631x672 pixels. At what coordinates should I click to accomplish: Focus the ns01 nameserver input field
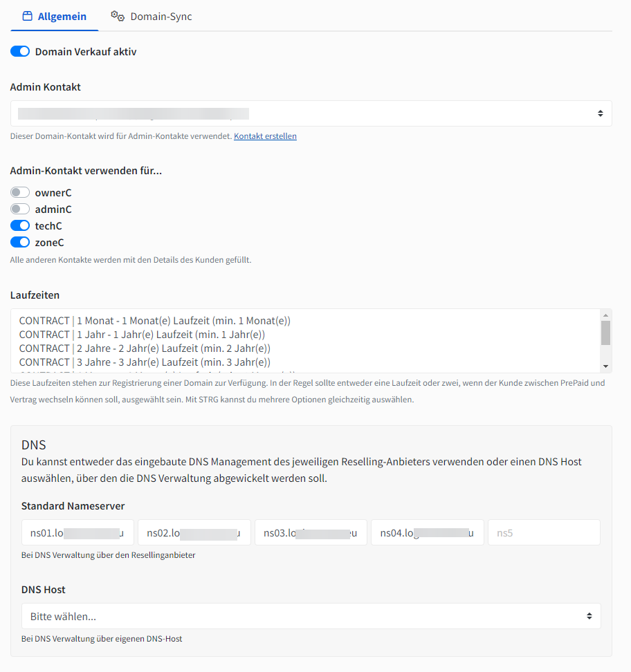pyautogui.click(x=77, y=533)
